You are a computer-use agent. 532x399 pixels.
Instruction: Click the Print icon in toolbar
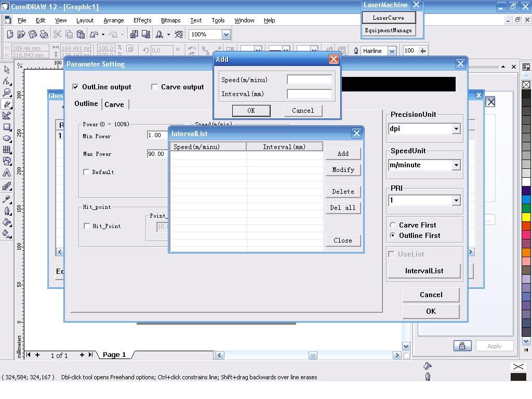[x=44, y=34]
